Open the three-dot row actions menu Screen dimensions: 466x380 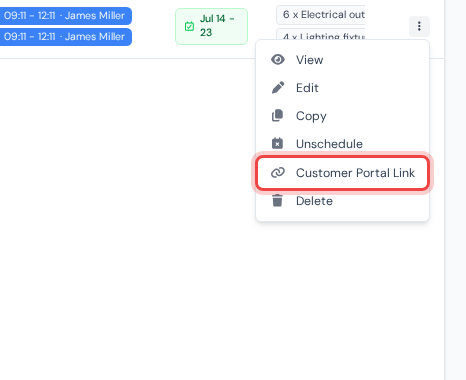pos(419,26)
